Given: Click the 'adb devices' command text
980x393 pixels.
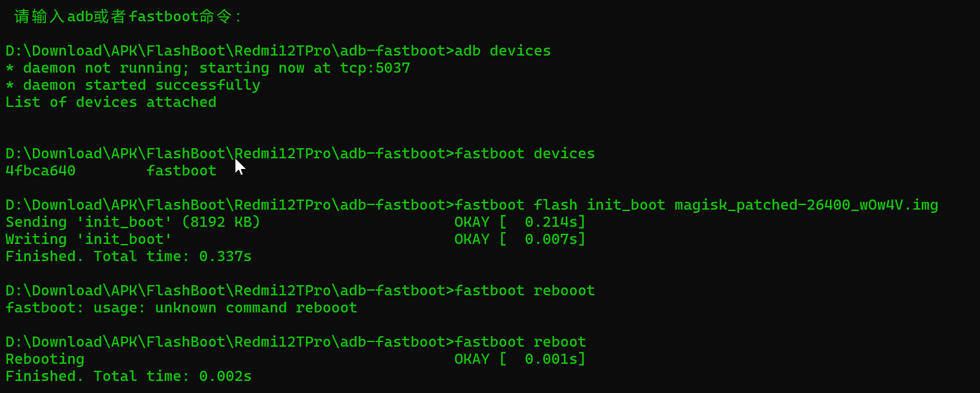Looking at the screenshot, I should click(x=502, y=51).
